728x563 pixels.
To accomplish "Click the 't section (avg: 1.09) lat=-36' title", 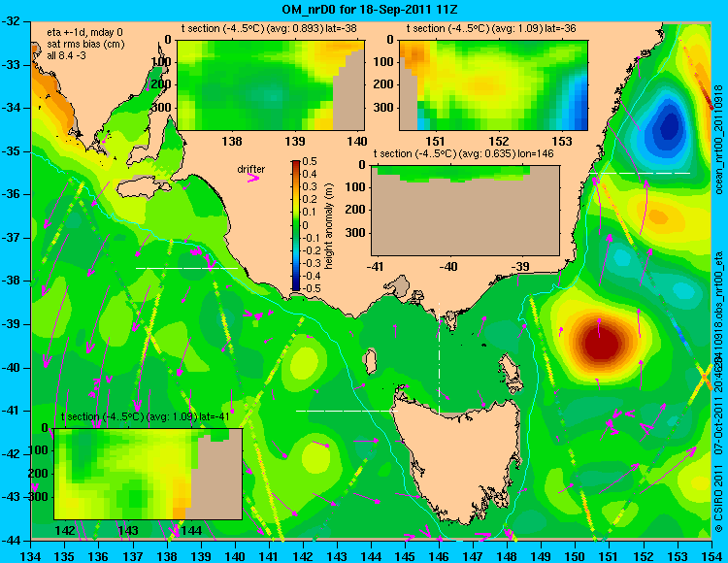I will pos(491,28).
